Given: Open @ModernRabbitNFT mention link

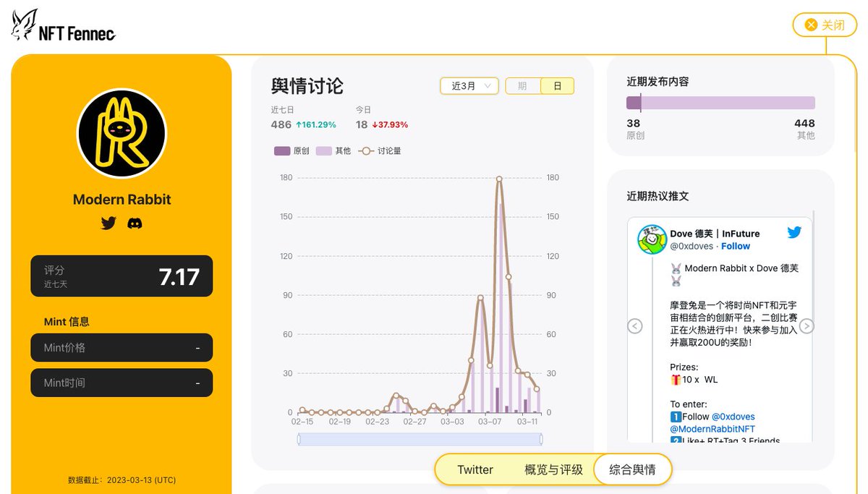Looking at the screenshot, I should (x=712, y=429).
